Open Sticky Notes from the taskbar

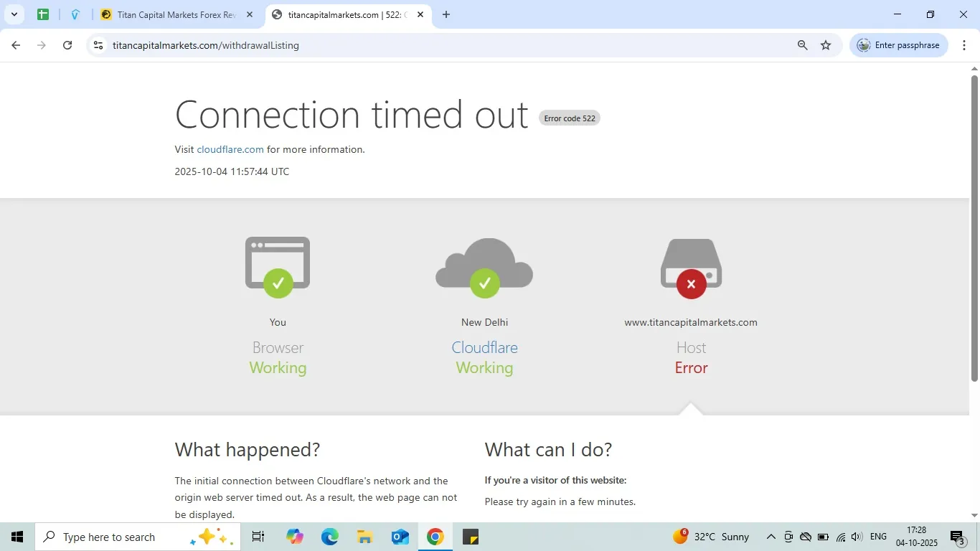(x=471, y=537)
